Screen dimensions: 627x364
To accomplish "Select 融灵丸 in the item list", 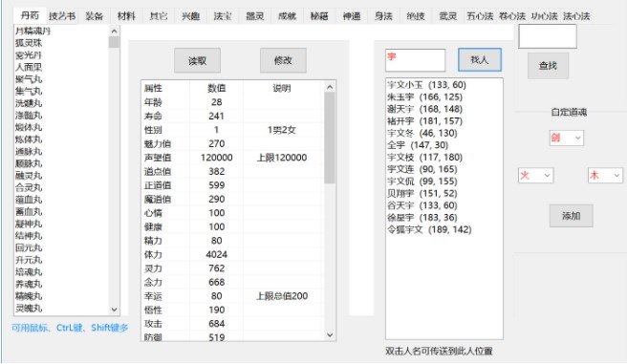I will click(x=29, y=176).
